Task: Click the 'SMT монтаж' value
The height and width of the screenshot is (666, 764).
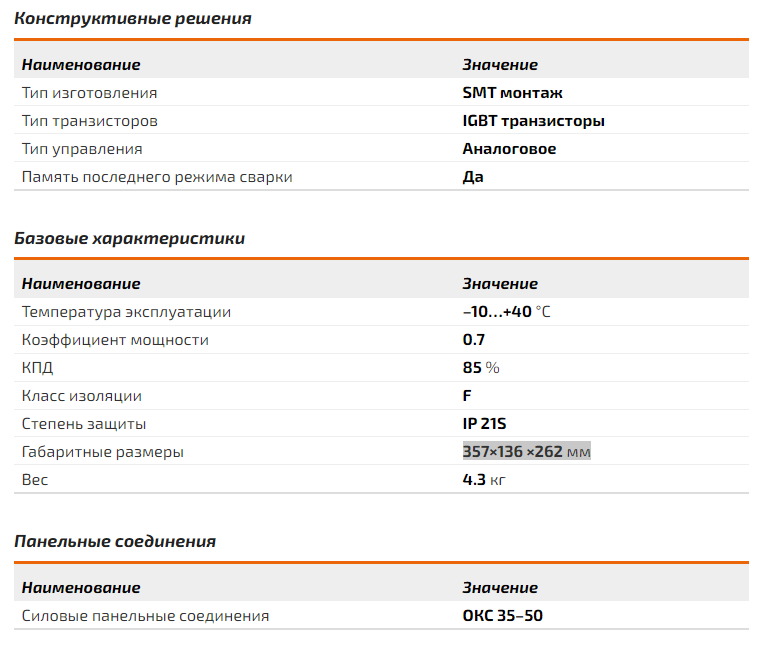Action: [x=513, y=93]
